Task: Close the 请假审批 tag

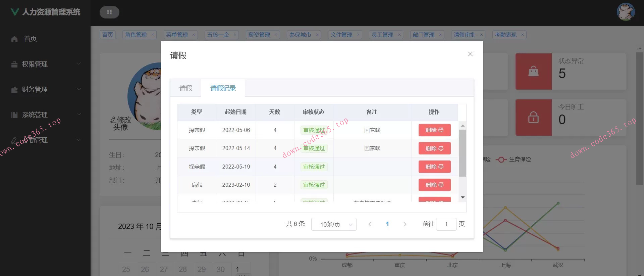Action: (481, 35)
